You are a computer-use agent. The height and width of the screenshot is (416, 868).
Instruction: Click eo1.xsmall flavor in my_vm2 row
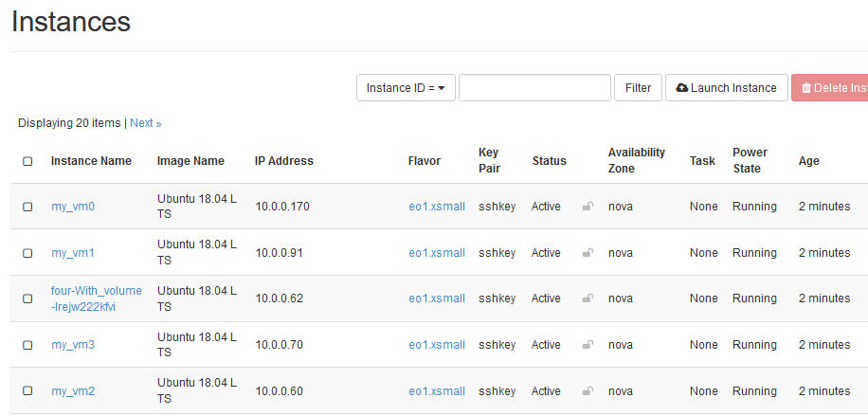coord(437,391)
